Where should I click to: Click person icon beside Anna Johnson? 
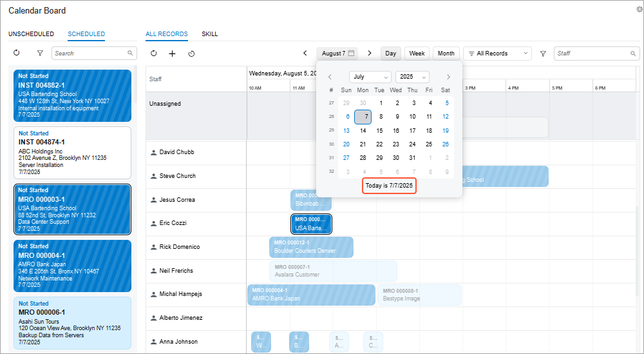point(154,342)
